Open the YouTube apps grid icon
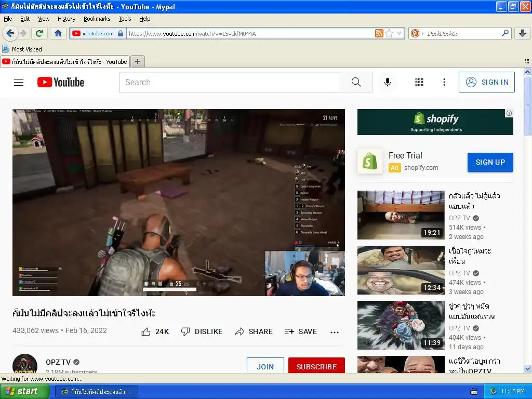532x399 pixels. (x=419, y=82)
